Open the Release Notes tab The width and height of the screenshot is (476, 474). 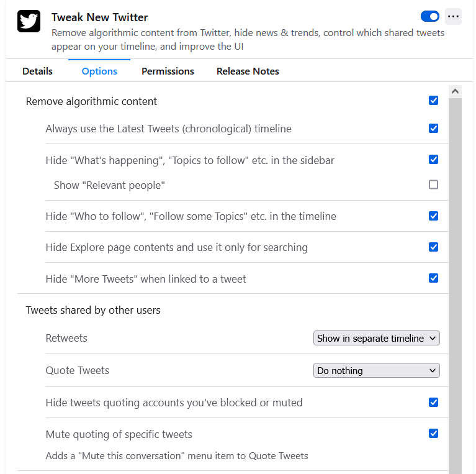coord(248,71)
